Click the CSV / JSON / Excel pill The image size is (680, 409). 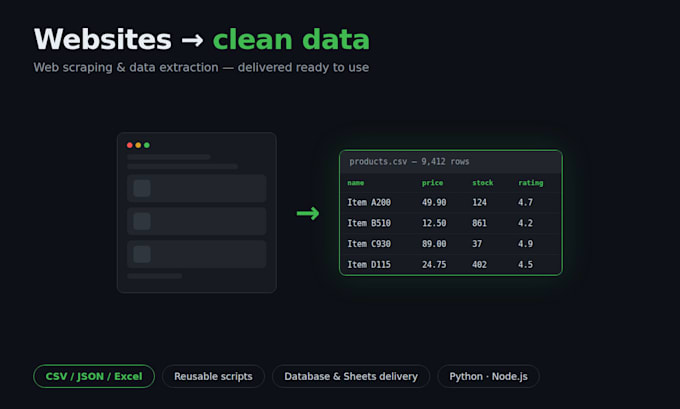(94, 376)
